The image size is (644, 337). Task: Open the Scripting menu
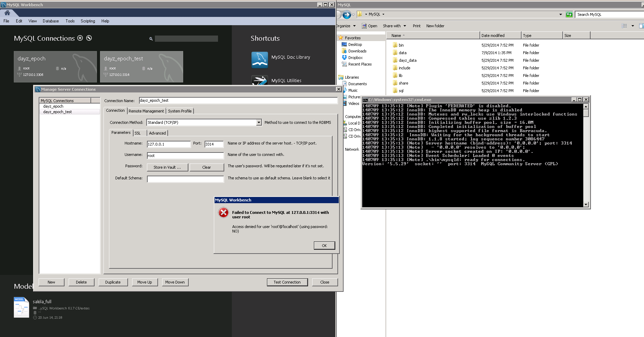pos(88,21)
